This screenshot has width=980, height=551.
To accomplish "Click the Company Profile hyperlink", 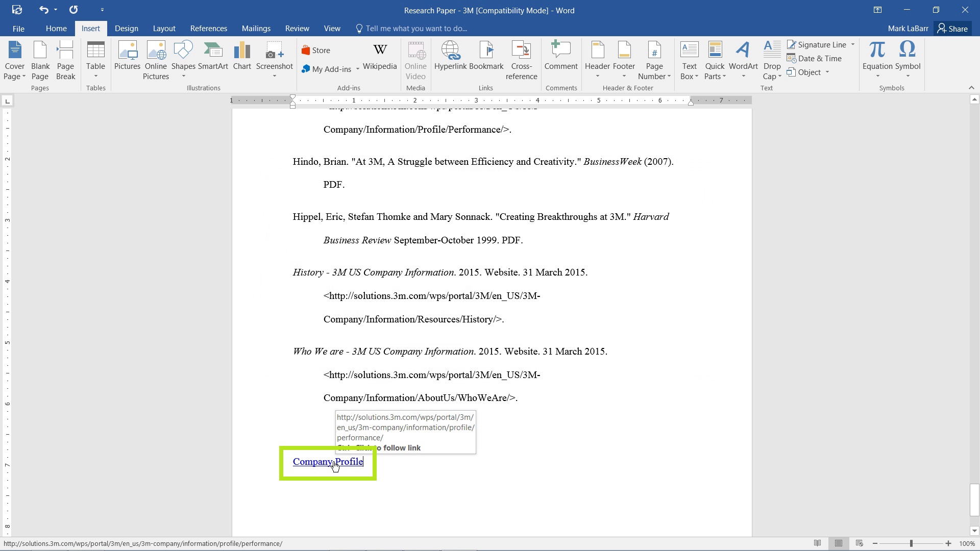I will click(x=328, y=461).
